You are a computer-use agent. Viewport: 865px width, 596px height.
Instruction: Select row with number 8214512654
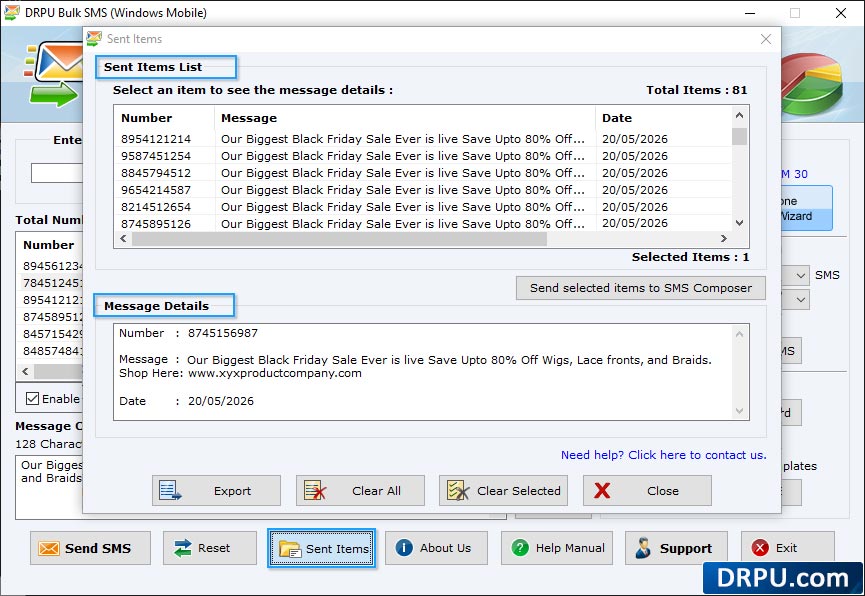pos(423,207)
